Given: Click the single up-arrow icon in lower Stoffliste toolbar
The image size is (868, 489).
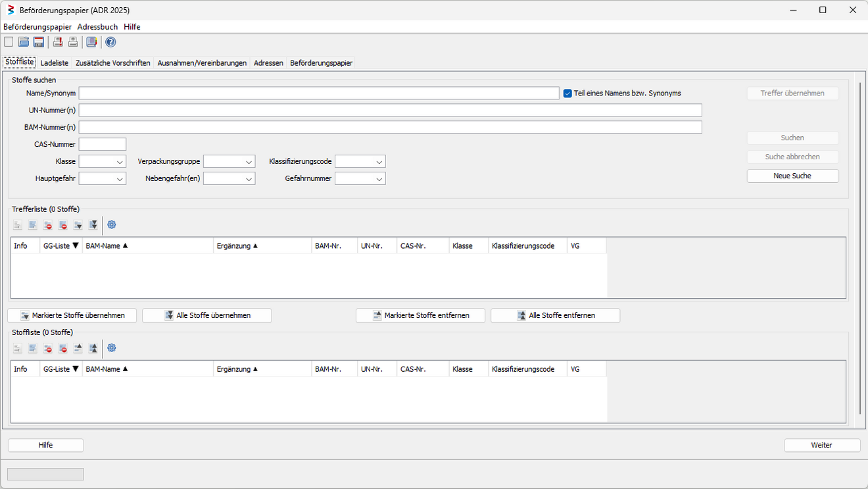Looking at the screenshot, I should 78,348.
